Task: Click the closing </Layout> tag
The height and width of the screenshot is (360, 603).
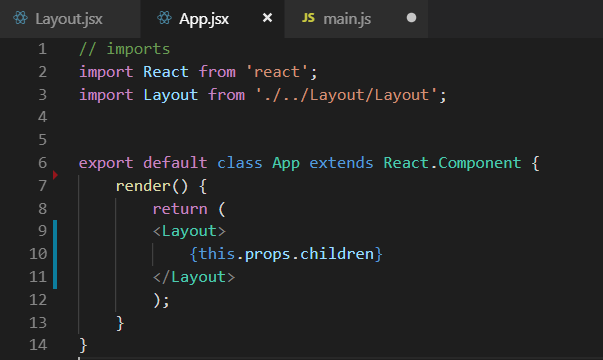Action: coord(193,277)
